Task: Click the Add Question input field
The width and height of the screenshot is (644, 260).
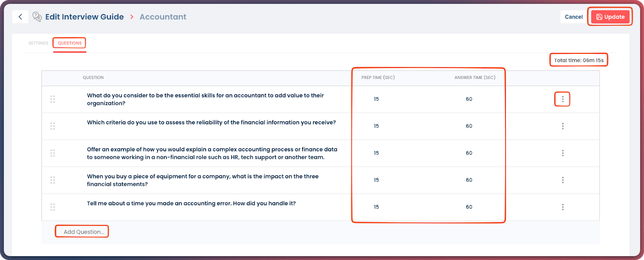Action: coord(84,232)
